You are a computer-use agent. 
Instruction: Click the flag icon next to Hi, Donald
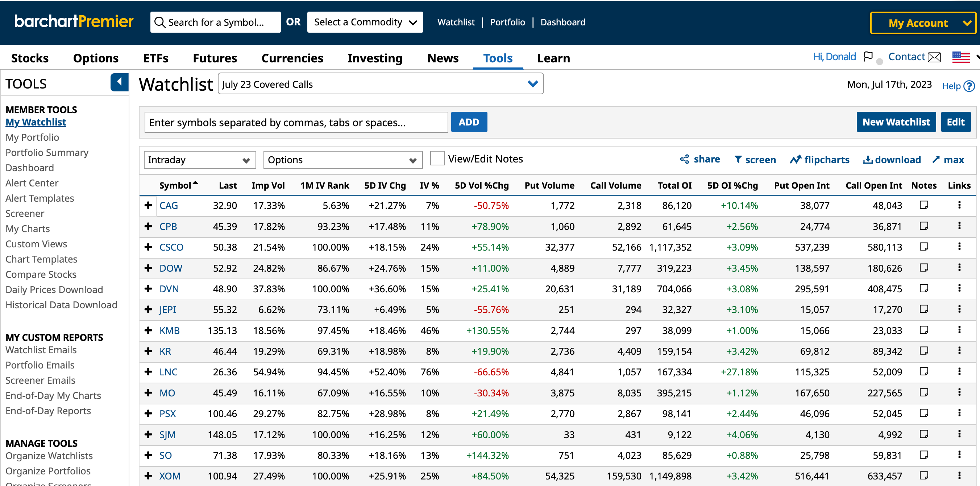pyautogui.click(x=868, y=56)
